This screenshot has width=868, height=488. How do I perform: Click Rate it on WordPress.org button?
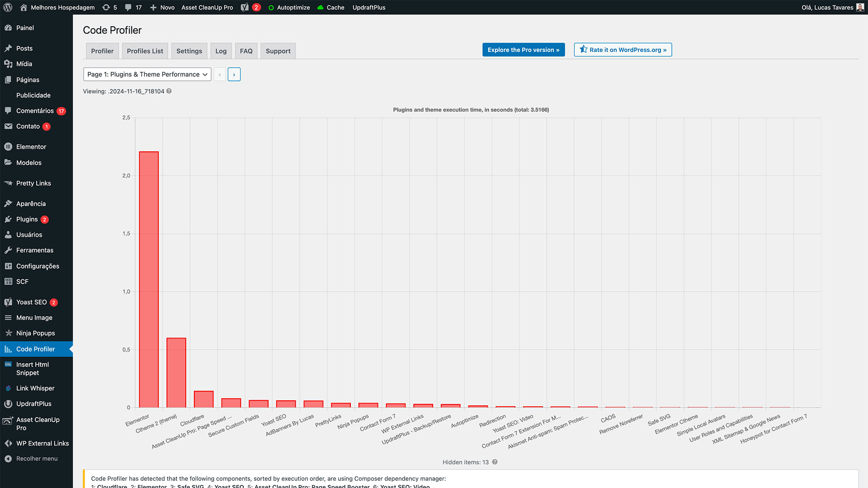[623, 50]
